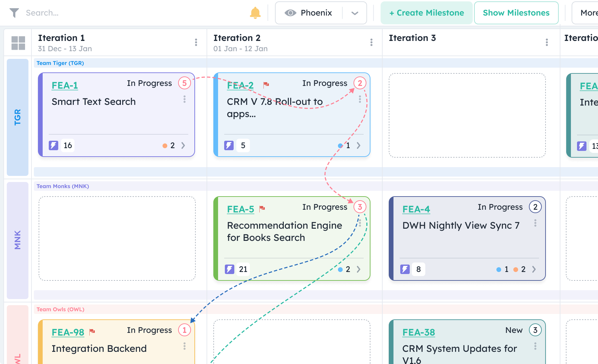Open FEA-2 card kebab menu
Image resolution: width=598 pixels, height=364 pixels.
(x=360, y=99)
